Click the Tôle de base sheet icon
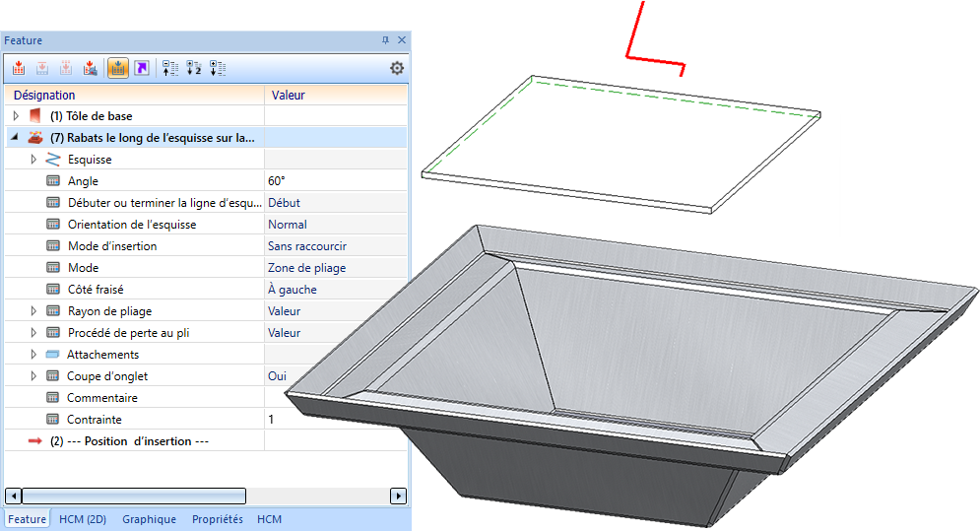The image size is (980, 531). tap(35, 115)
